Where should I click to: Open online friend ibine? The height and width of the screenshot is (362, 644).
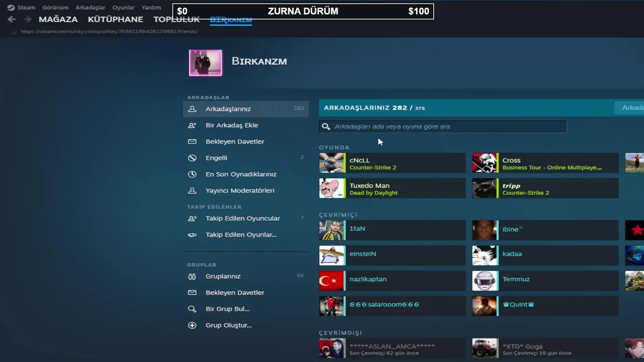pos(545,230)
